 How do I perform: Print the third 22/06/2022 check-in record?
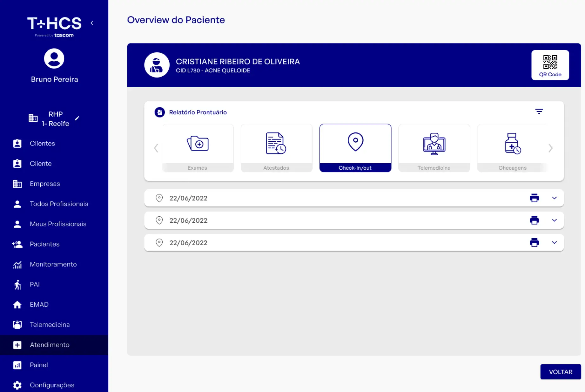[534, 242]
